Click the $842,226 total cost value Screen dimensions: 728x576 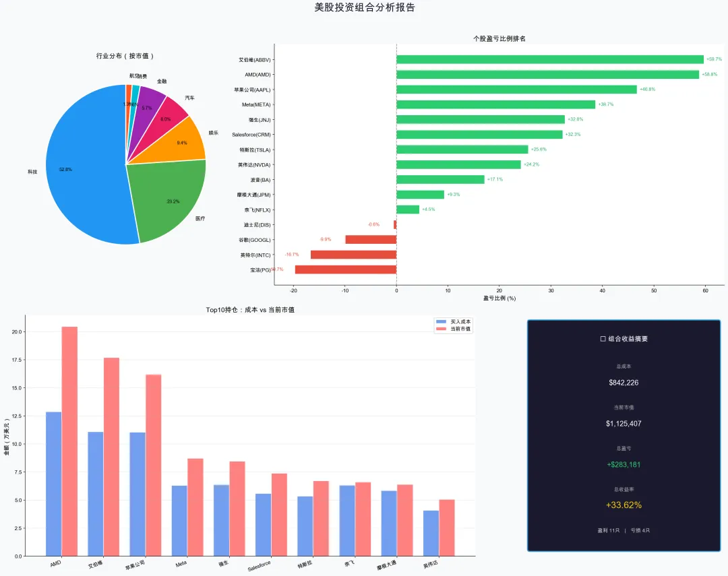(x=624, y=383)
